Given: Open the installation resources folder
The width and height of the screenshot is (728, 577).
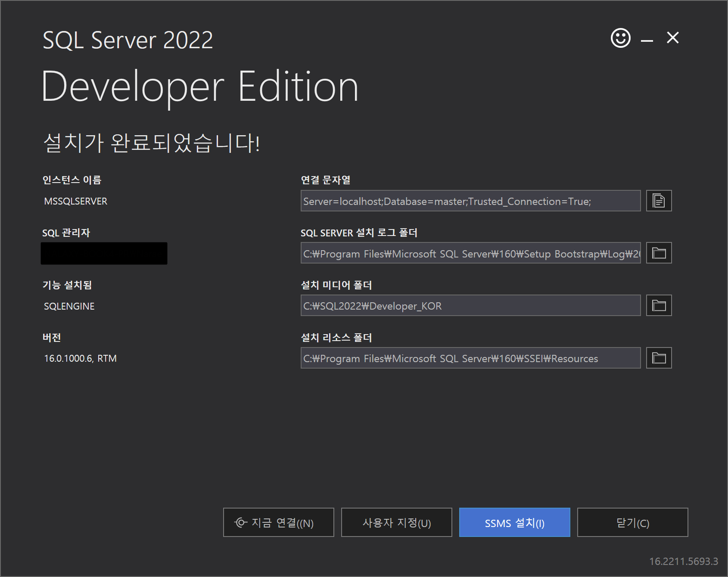Looking at the screenshot, I should 659,358.
